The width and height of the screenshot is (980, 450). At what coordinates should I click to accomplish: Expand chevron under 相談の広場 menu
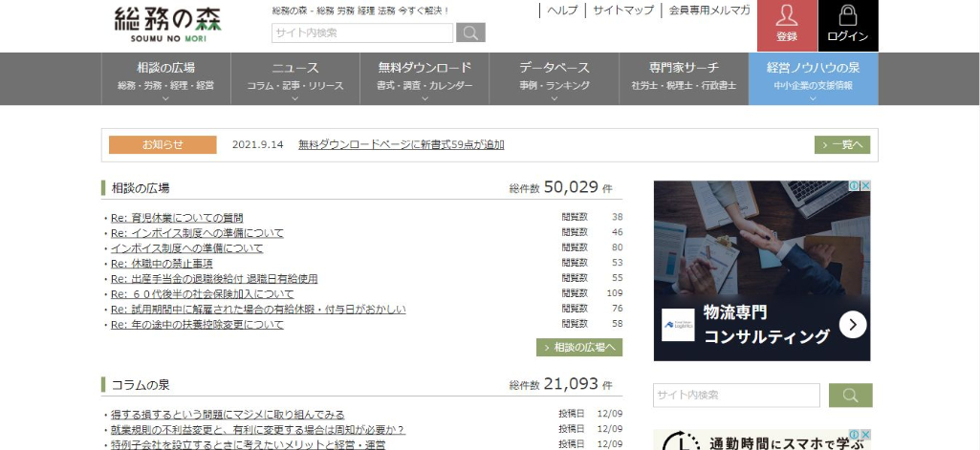(165, 98)
